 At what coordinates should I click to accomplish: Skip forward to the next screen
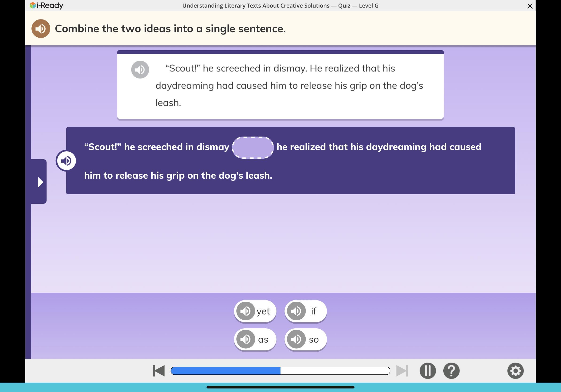point(402,371)
